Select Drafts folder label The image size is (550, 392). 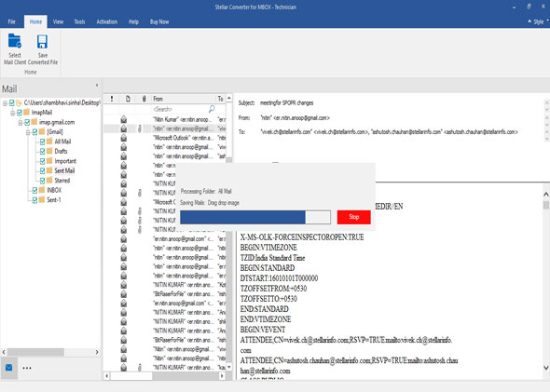(61, 152)
